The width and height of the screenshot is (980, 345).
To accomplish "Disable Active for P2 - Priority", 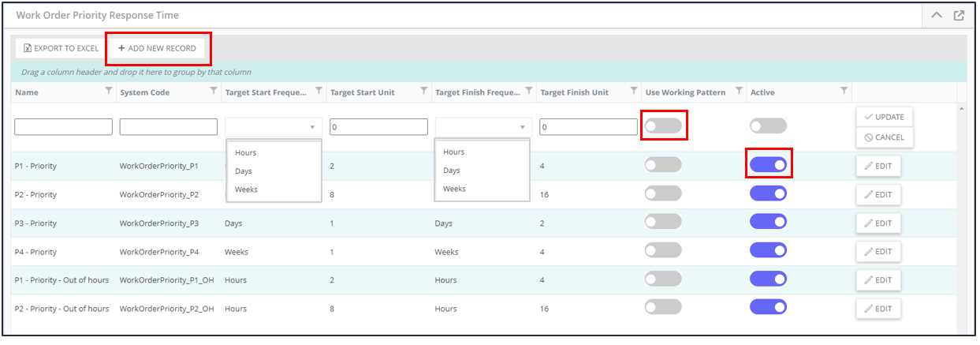I will tap(768, 193).
